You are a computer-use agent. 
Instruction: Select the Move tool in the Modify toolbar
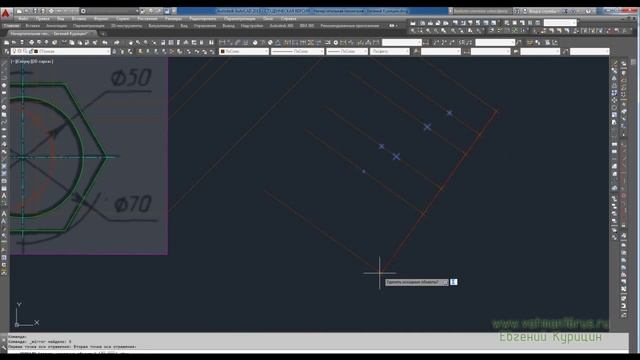(615, 100)
